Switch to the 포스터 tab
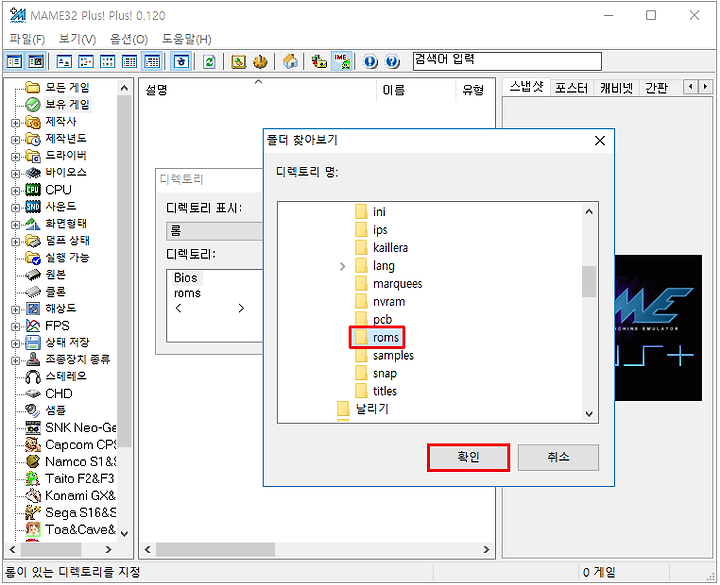Image resolution: width=720 pixels, height=585 pixels. (x=571, y=88)
